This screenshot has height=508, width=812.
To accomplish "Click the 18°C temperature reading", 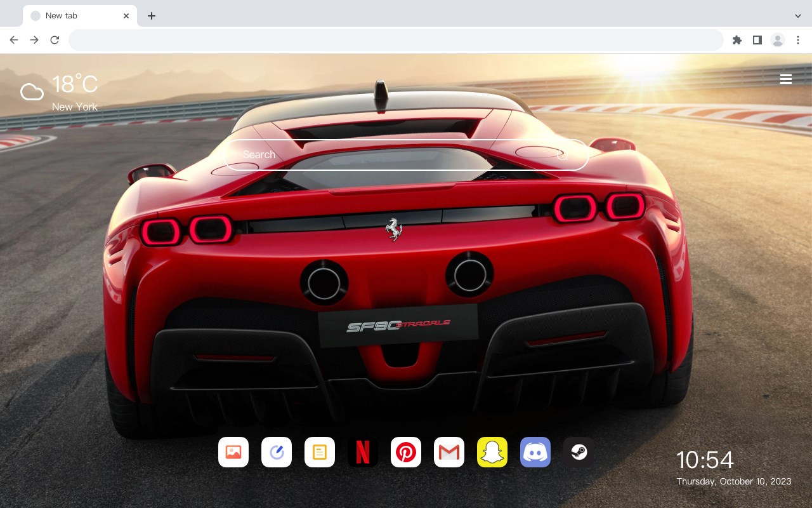I will click(75, 84).
